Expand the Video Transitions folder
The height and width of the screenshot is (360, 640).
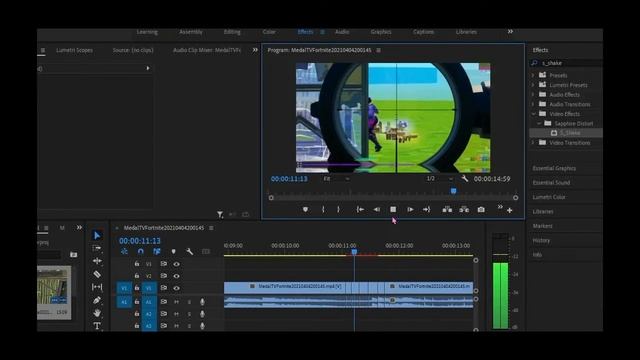point(533,142)
